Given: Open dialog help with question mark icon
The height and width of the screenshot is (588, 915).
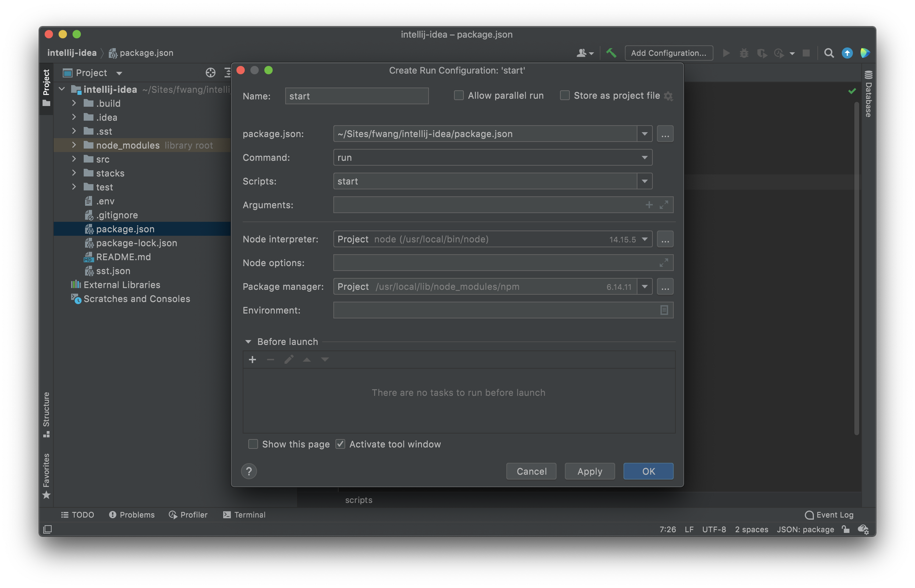Looking at the screenshot, I should click(249, 471).
